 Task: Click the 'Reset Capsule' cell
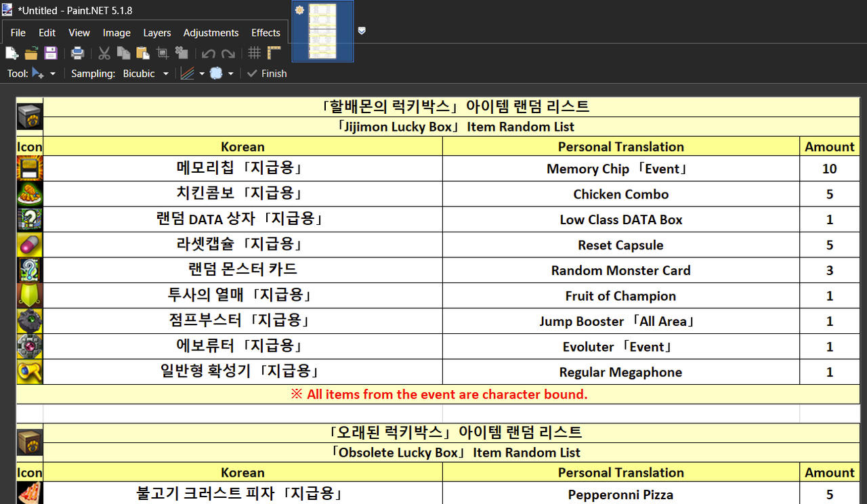(621, 245)
